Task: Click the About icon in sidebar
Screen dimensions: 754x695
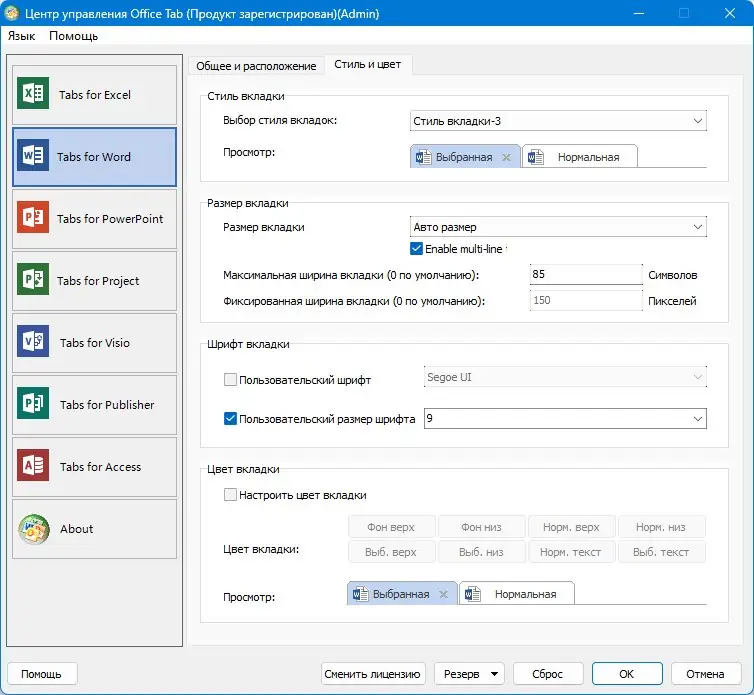Action: [34, 529]
